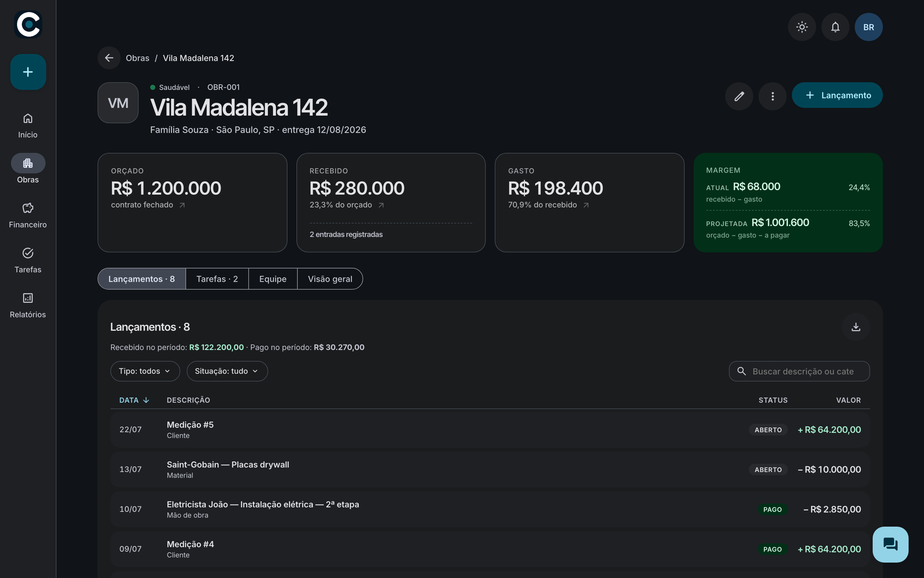
Task: Click Vila Madalena 142 breadcrumb
Action: [199, 58]
